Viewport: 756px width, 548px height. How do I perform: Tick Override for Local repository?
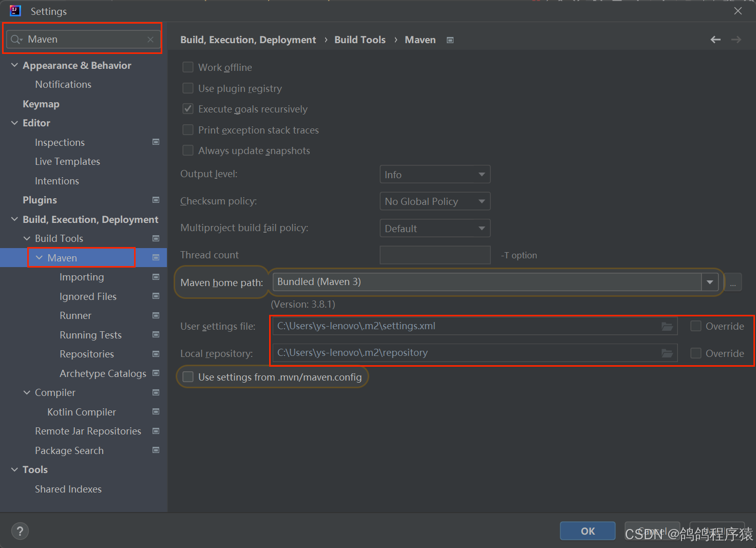[696, 353]
